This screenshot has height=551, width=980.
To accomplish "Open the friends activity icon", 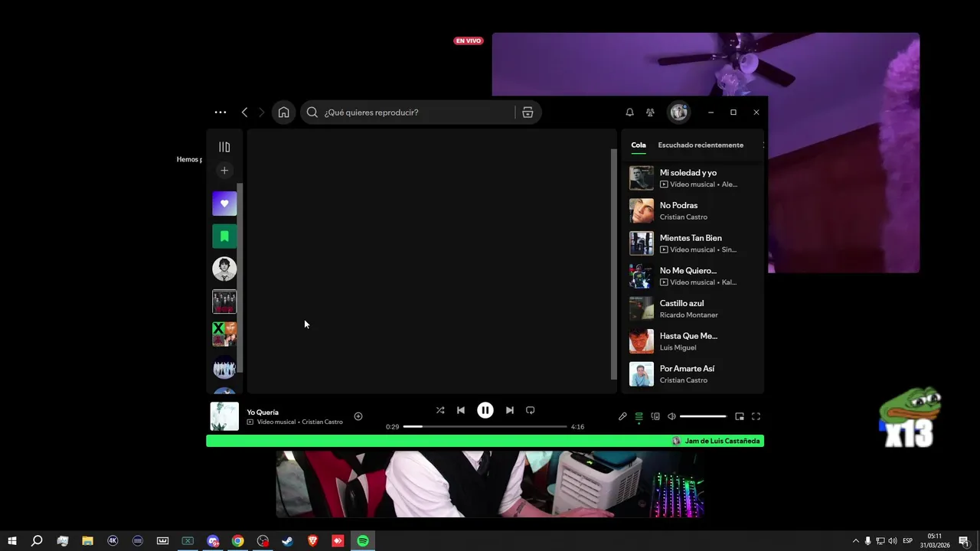I will pos(650,112).
